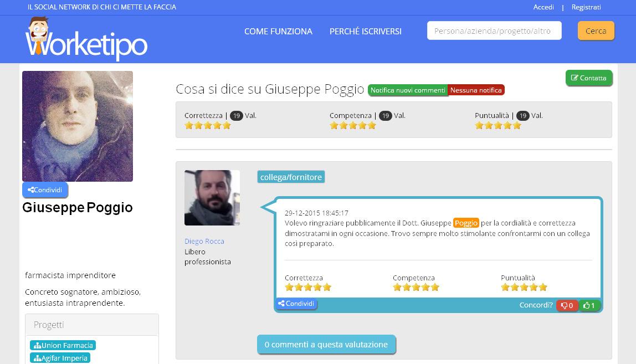Open the Agifar Imperia project tag
Screen dimensions: 636x364
(60, 358)
